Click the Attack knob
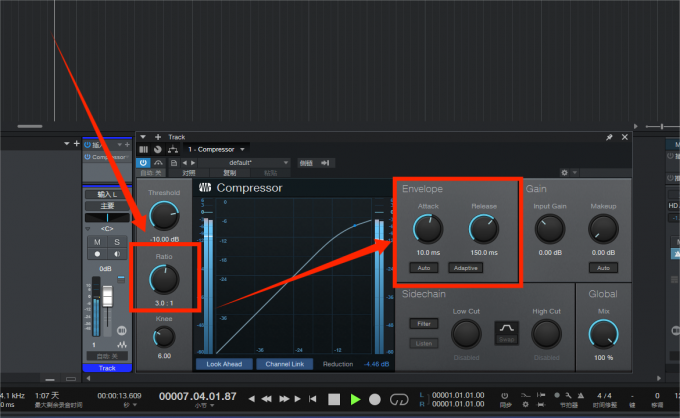The height and width of the screenshot is (418, 680). pos(428,229)
